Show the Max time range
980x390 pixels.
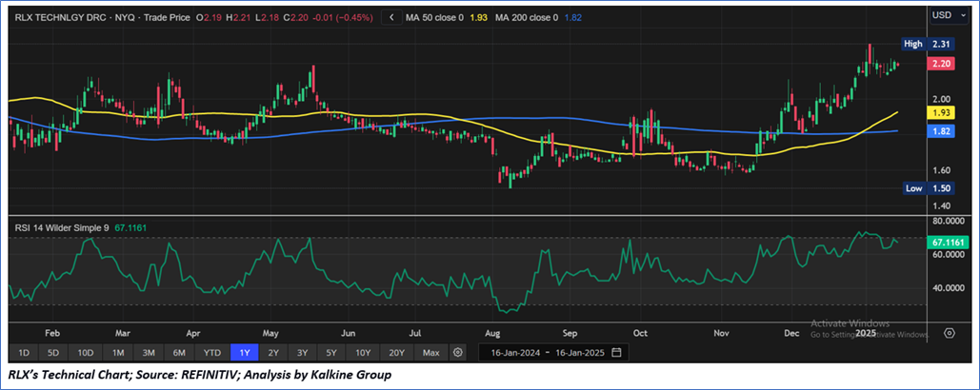pyautogui.click(x=430, y=353)
